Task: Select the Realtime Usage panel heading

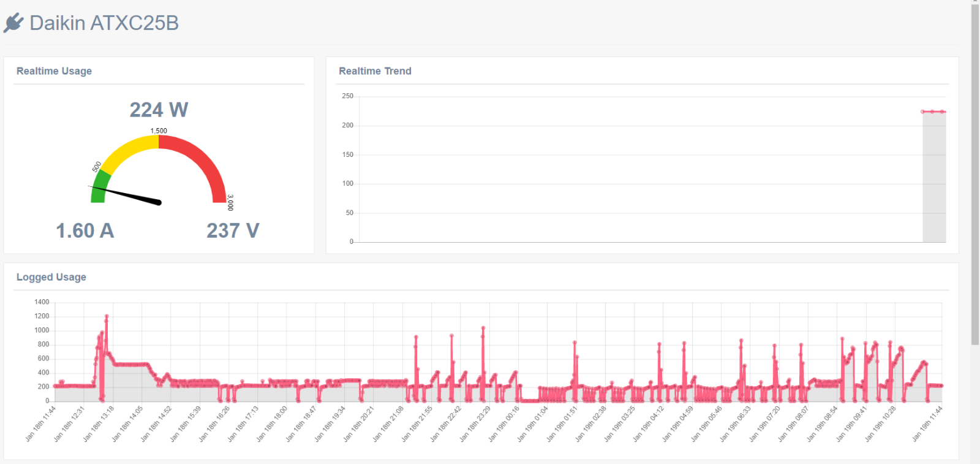Action: [x=54, y=71]
